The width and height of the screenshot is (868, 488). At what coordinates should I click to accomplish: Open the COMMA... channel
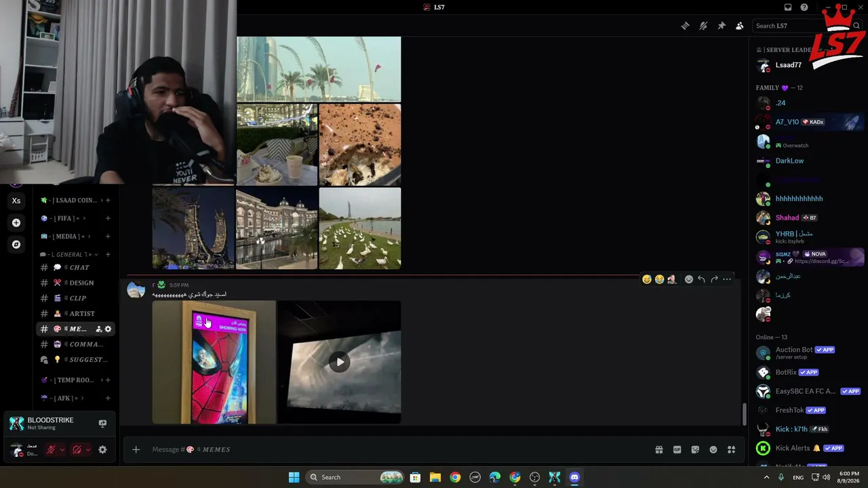75,344
